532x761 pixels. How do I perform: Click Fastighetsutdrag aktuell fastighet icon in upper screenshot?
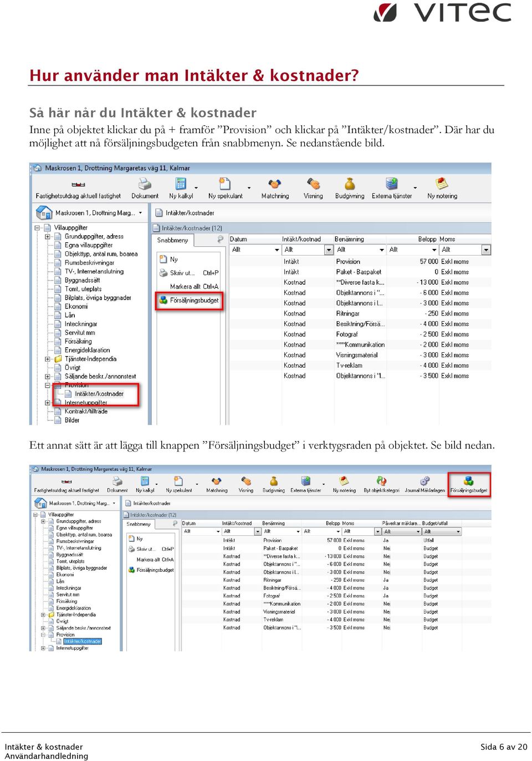pyautogui.click(x=78, y=184)
